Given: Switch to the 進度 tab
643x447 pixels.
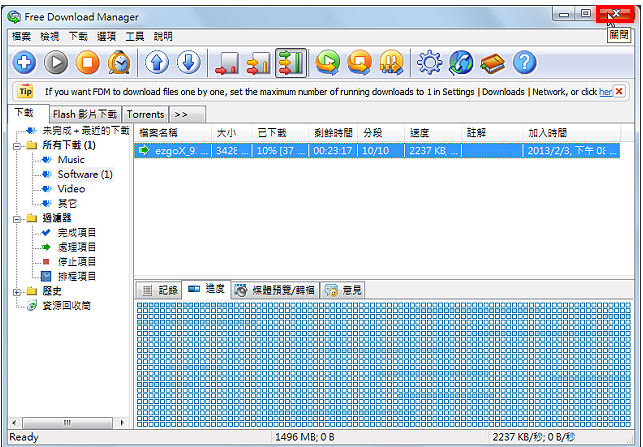Looking at the screenshot, I should click(206, 289).
